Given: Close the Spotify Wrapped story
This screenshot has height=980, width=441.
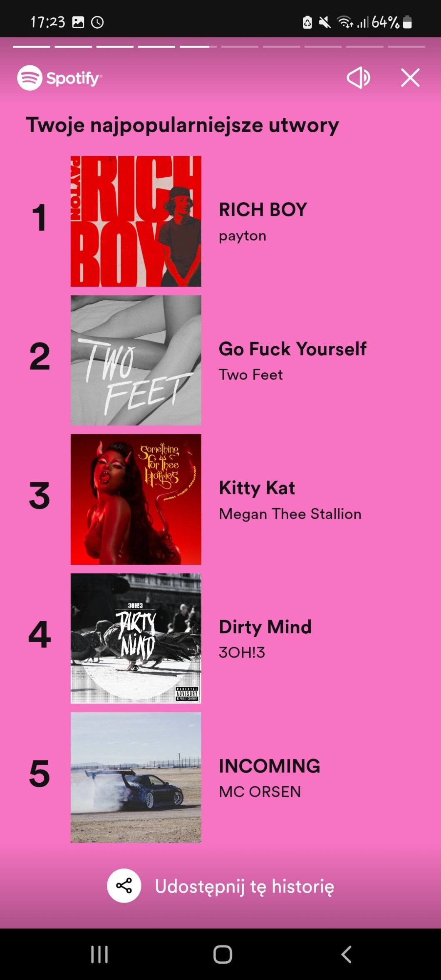Looking at the screenshot, I should pos(410,78).
